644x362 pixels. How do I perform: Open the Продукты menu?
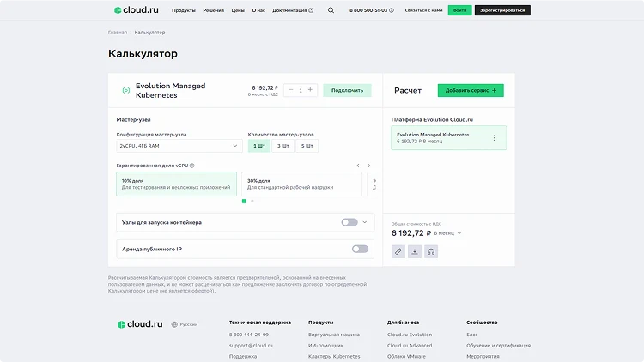184,10
